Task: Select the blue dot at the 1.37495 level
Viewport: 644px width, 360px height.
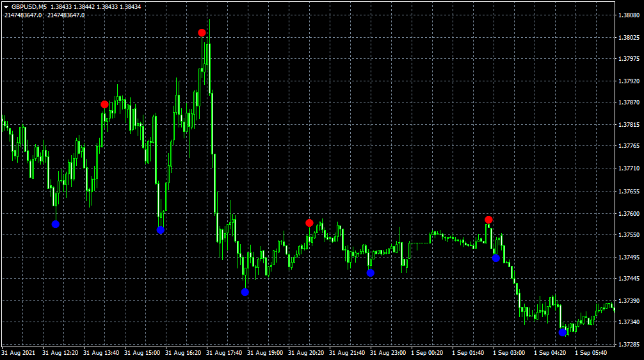Action: (x=495, y=258)
